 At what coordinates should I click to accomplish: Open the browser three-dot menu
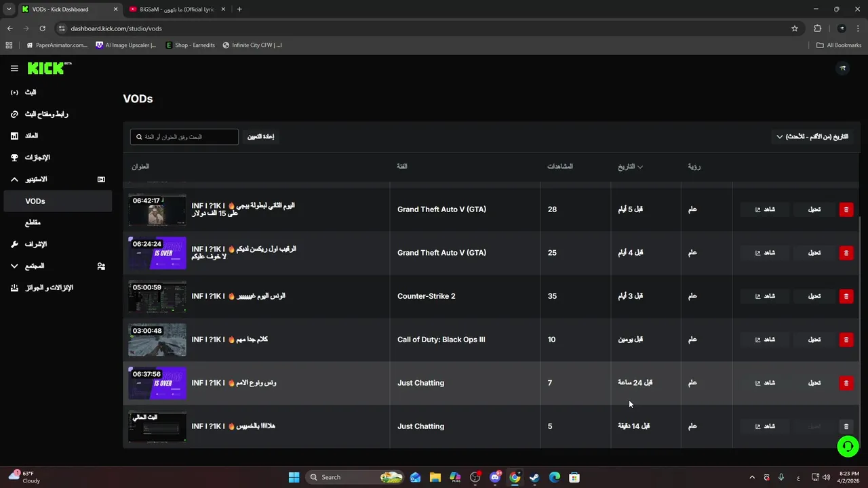click(x=858, y=28)
